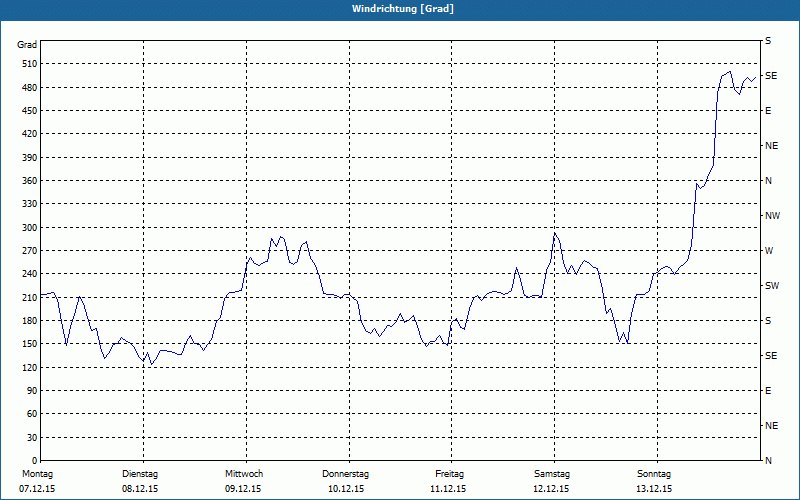Select the 90 y-axis value

click(33, 391)
